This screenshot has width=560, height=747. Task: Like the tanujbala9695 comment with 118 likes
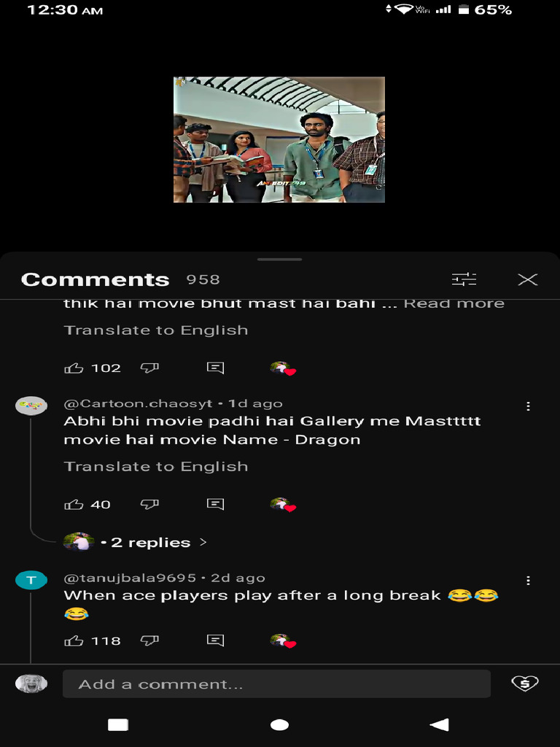74,640
